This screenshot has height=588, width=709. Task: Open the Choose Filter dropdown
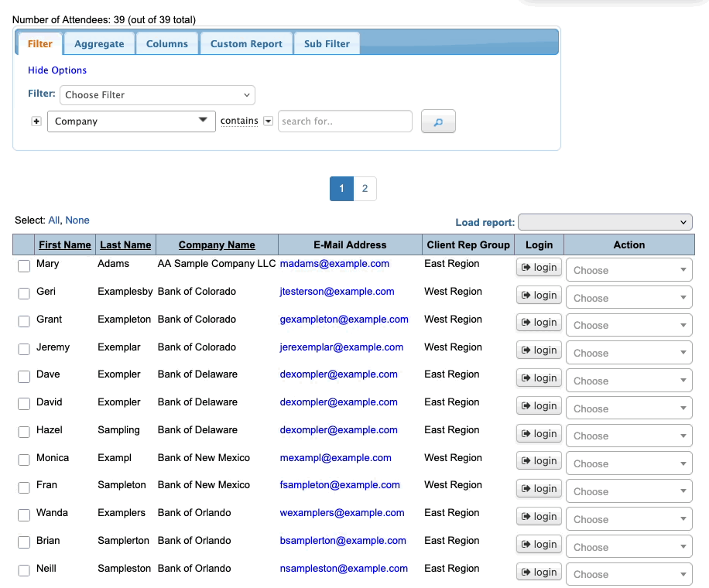click(x=157, y=95)
